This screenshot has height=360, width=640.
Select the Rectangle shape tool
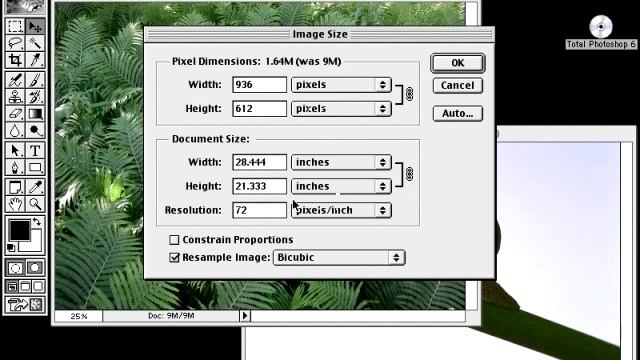pos(35,167)
